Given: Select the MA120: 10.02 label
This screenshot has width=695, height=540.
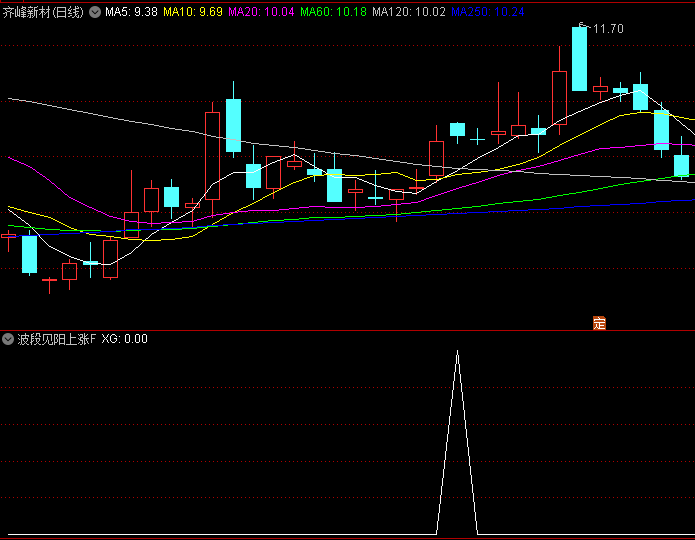Looking at the screenshot, I should (408, 12).
